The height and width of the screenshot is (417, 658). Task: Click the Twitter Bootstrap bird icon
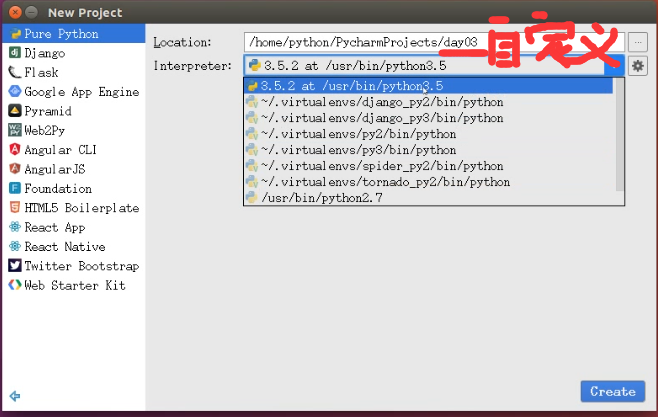pyautogui.click(x=15, y=265)
